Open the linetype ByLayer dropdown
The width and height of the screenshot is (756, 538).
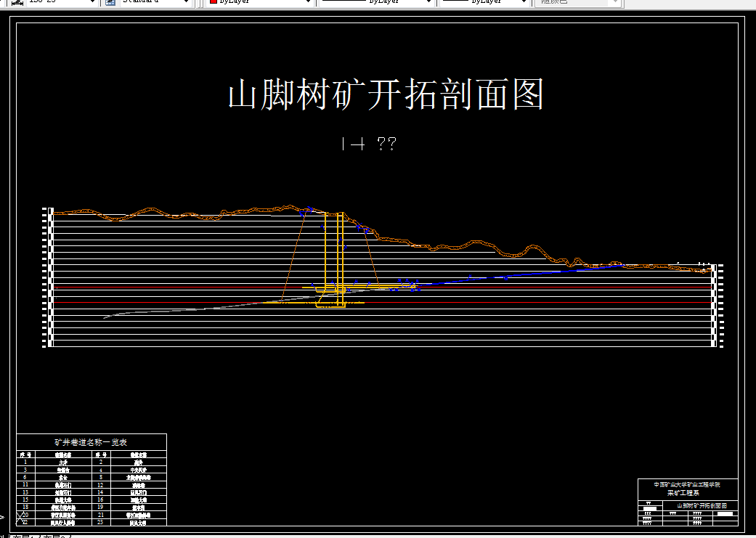coord(376,2)
